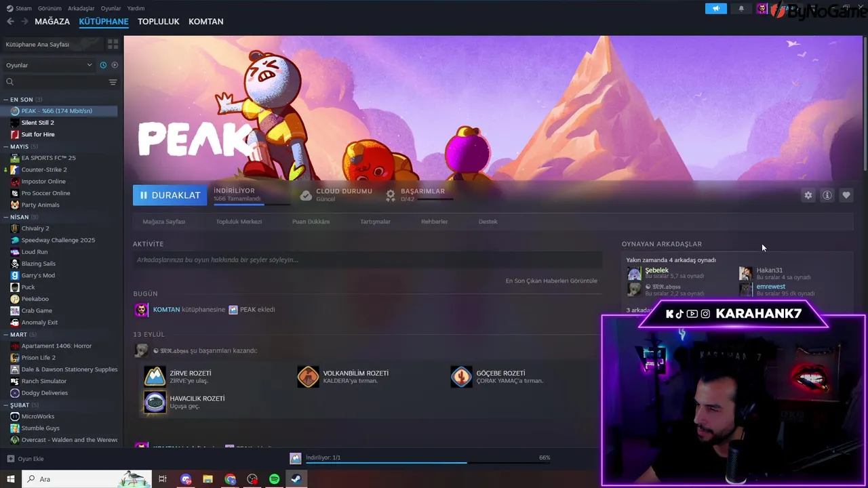This screenshot has height=488, width=868.
Task: Select Anomaly Exit game
Action: [x=39, y=323]
